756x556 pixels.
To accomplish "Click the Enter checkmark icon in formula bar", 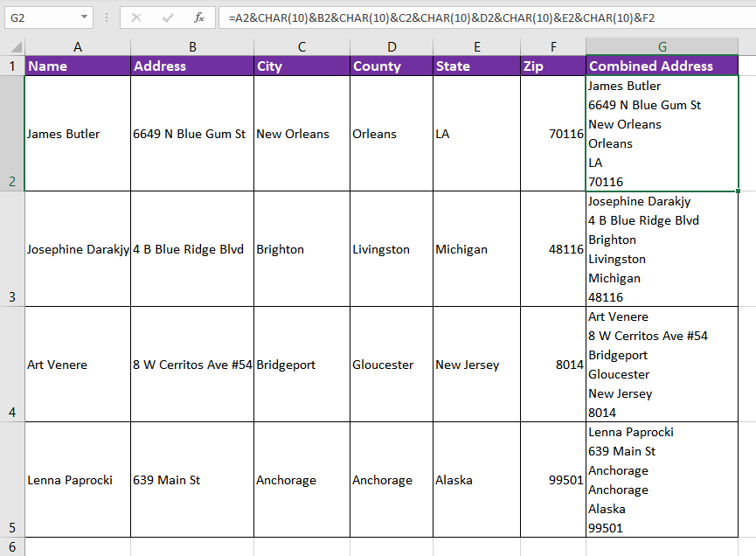I will (168, 17).
